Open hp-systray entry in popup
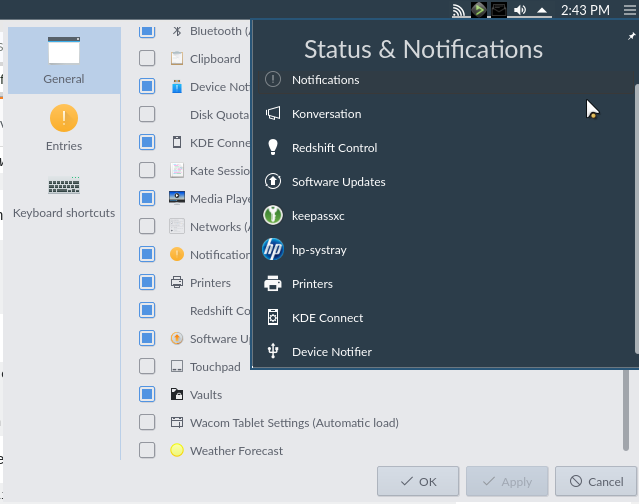This screenshot has height=504, width=639. click(x=446, y=250)
